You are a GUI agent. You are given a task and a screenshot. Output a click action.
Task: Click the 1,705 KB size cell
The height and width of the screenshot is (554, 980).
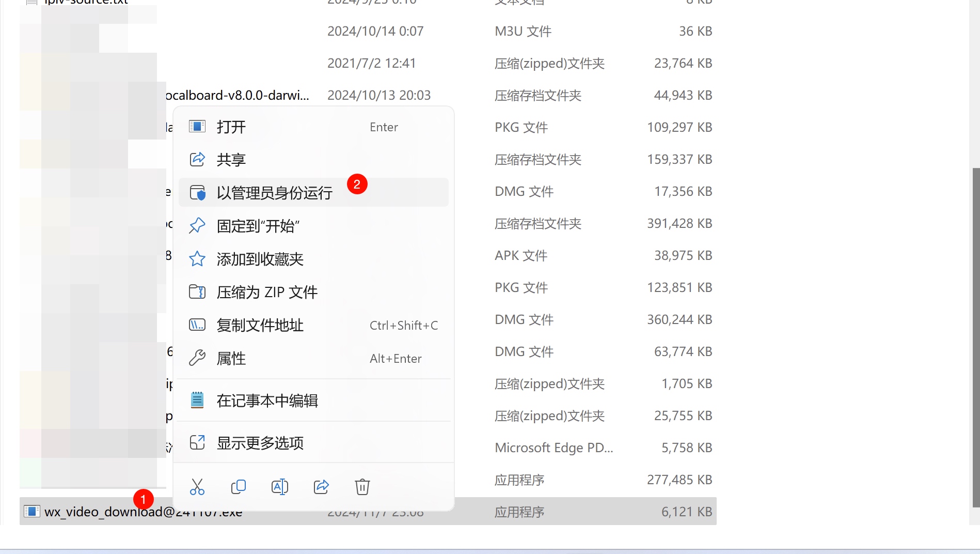pyautogui.click(x=687, y=384)
